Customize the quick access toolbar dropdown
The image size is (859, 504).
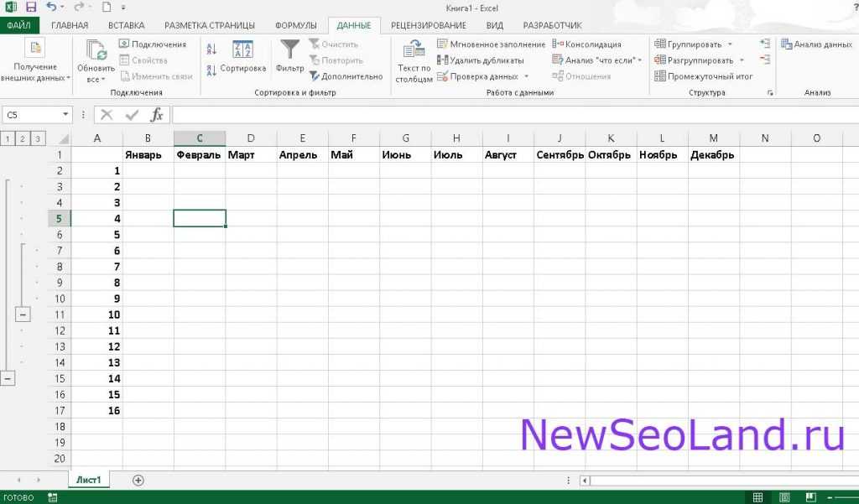[x=123, y=8]
